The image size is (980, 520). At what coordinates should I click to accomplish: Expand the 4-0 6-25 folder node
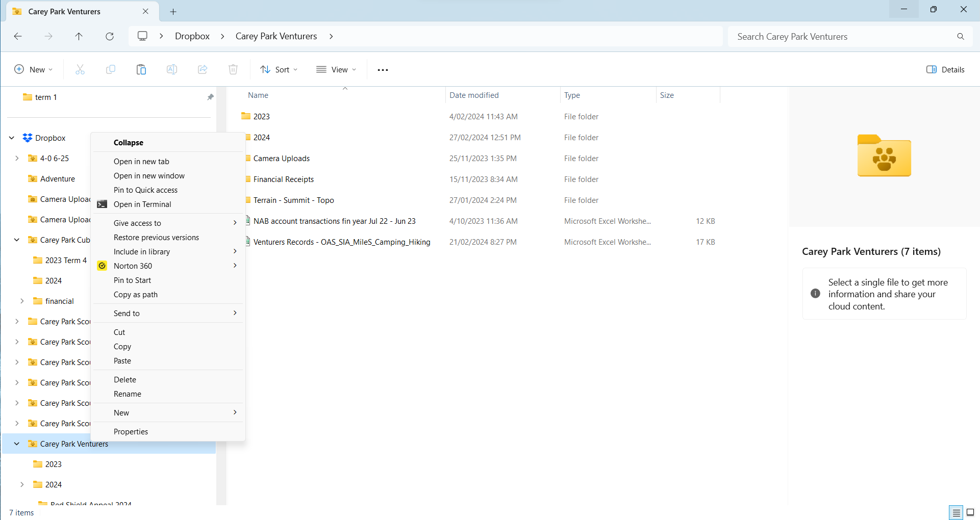pyautogui.click(x=17, y=158)
